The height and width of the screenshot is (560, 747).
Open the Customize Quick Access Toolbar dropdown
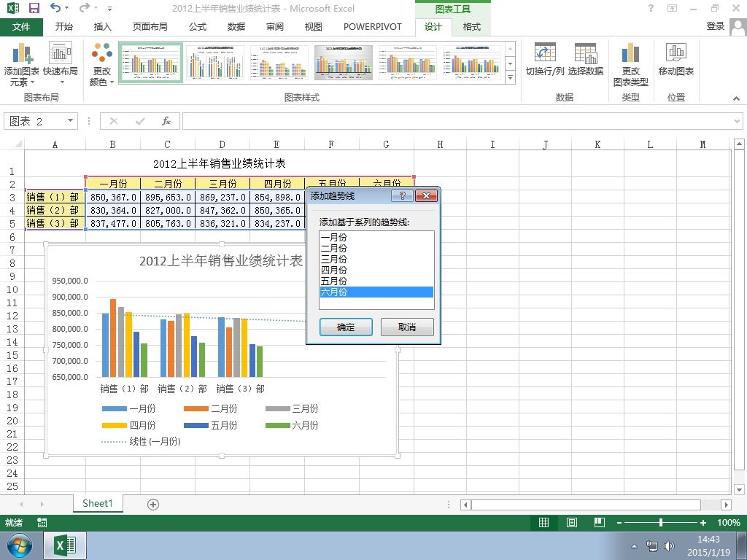coord(110,8)
